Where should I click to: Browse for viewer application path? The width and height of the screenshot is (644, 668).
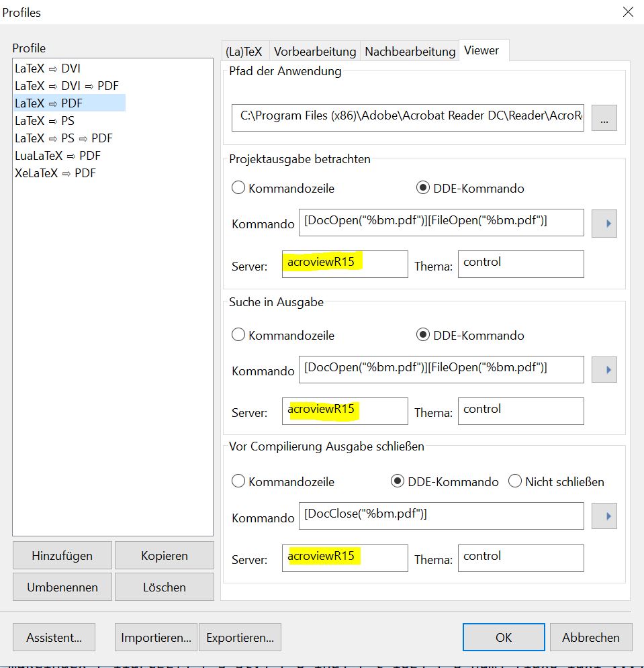[604, 117]
